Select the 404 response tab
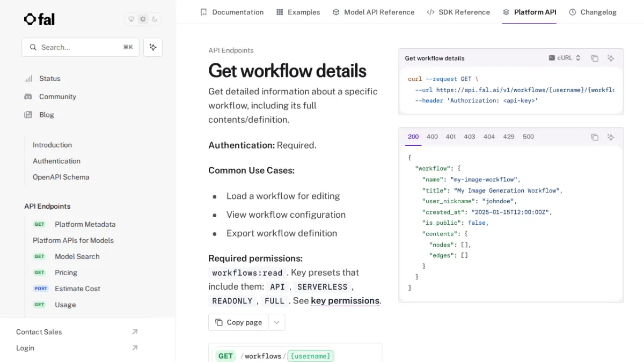This screenshot has height=362, width=644. [x=489, y=137]
